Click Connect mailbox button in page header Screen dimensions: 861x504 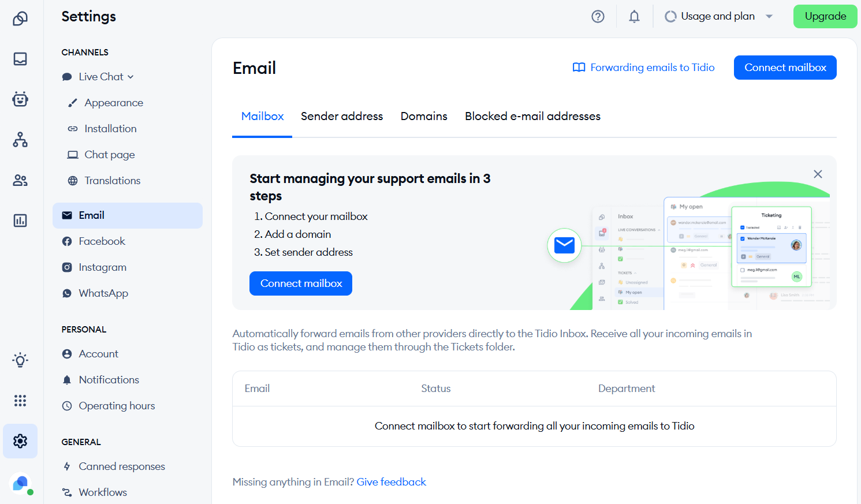pyautogui.click(x=785, y=68)
